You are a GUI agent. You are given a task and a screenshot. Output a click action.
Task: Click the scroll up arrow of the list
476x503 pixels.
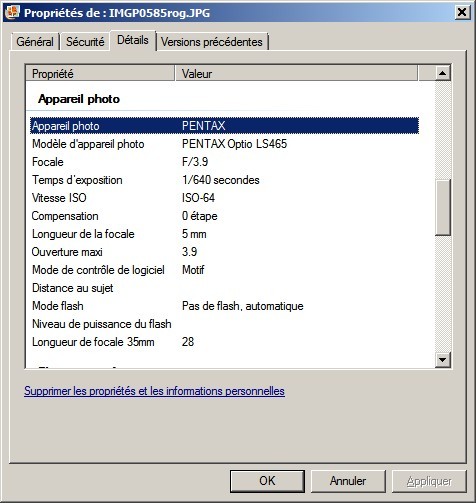(x=443, y=73)
